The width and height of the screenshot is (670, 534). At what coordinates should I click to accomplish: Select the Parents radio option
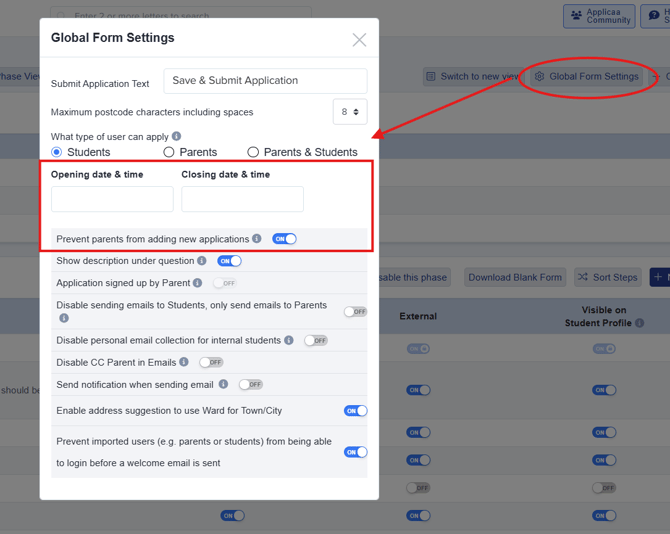(x=169, y=152)
